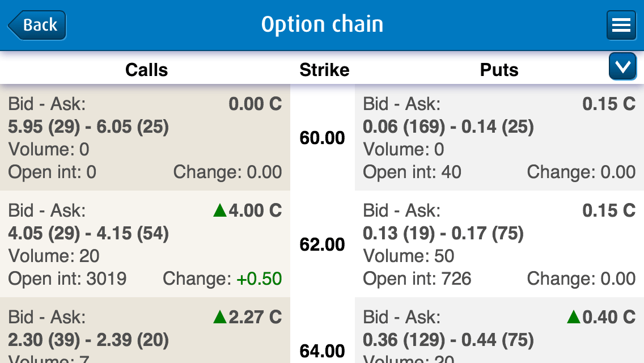644x363 pixels.
Task: Tap the Strike column header
Action: point(324,70)
